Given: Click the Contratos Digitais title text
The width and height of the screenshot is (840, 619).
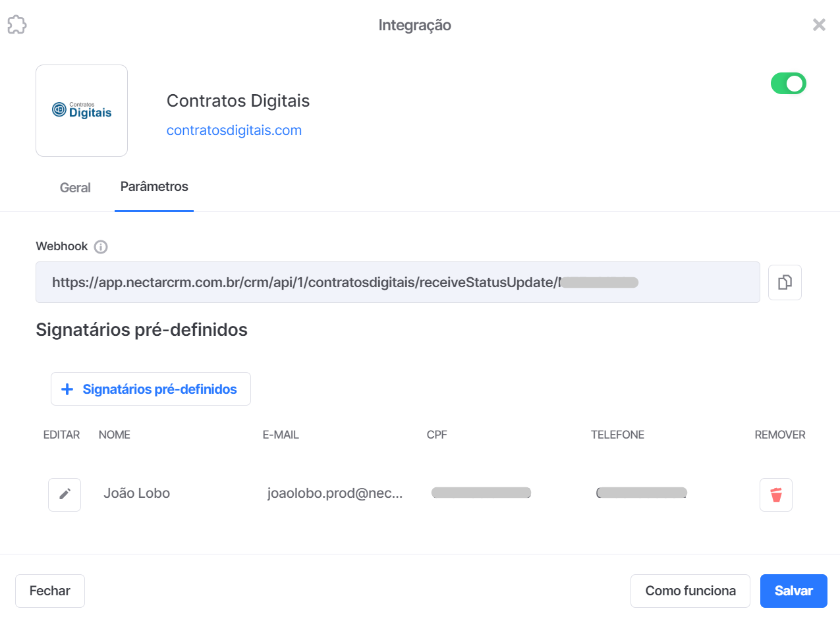Looking at the screenshot, I should point(238,101).
